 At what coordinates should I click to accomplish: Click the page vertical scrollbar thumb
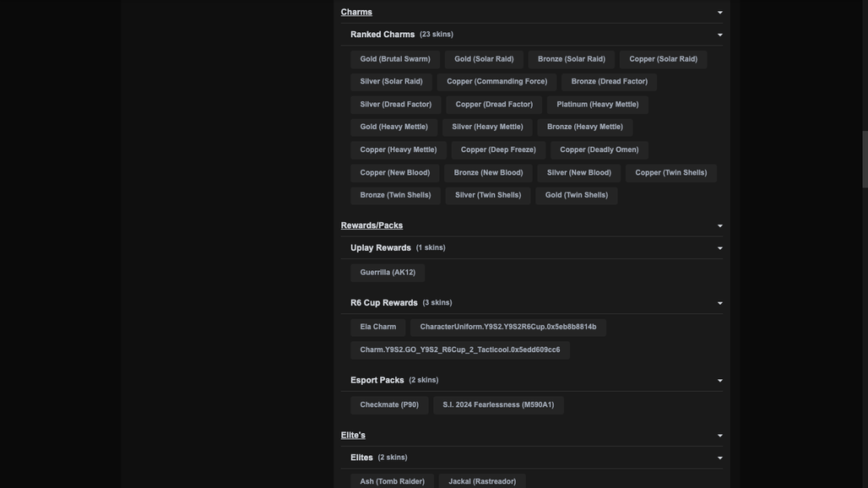pos(865,160)
